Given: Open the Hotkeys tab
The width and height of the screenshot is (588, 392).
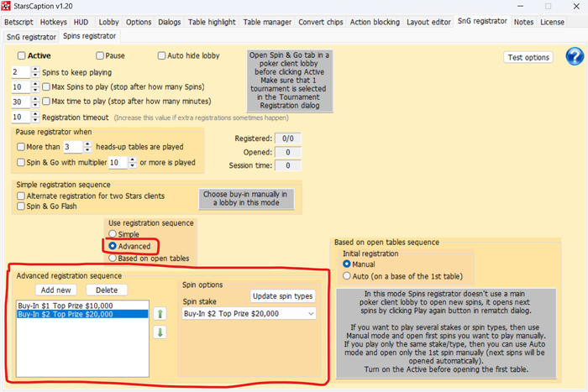Looking at the screenshot, I should pos(54,22).
